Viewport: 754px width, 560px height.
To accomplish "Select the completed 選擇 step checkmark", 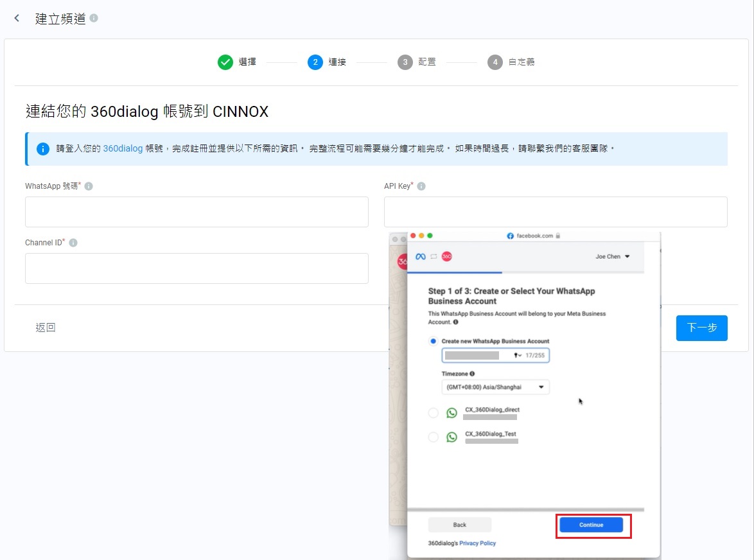I will tap(225, 62).
